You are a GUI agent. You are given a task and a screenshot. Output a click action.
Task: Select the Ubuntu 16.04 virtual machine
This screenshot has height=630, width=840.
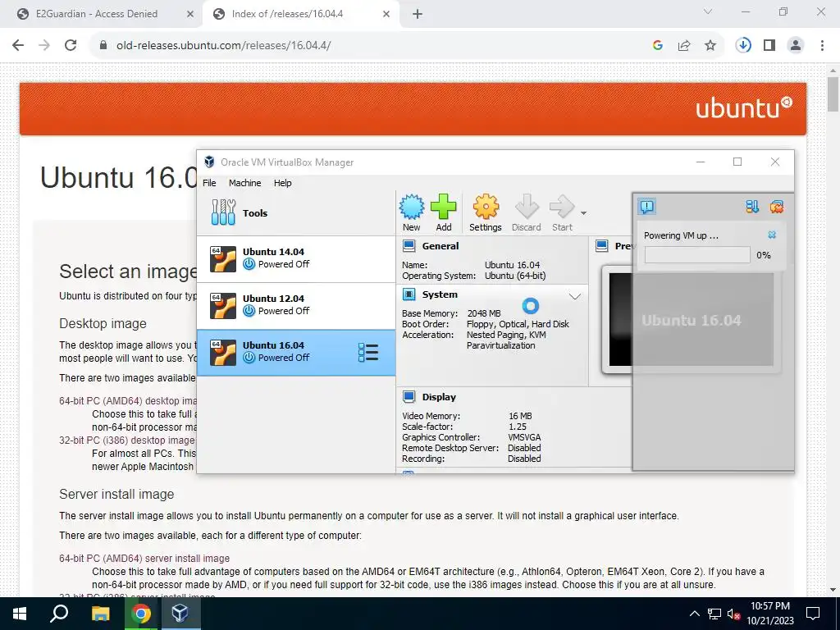295,352
